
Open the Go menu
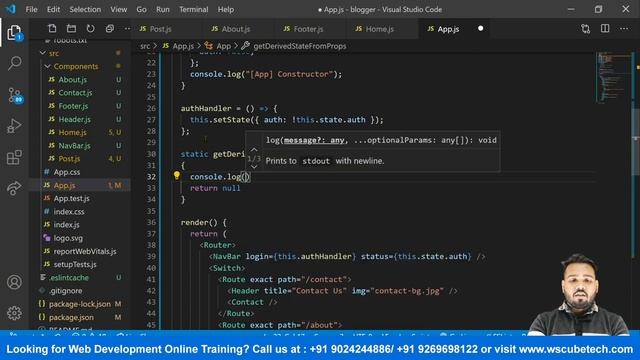point(141,9)
